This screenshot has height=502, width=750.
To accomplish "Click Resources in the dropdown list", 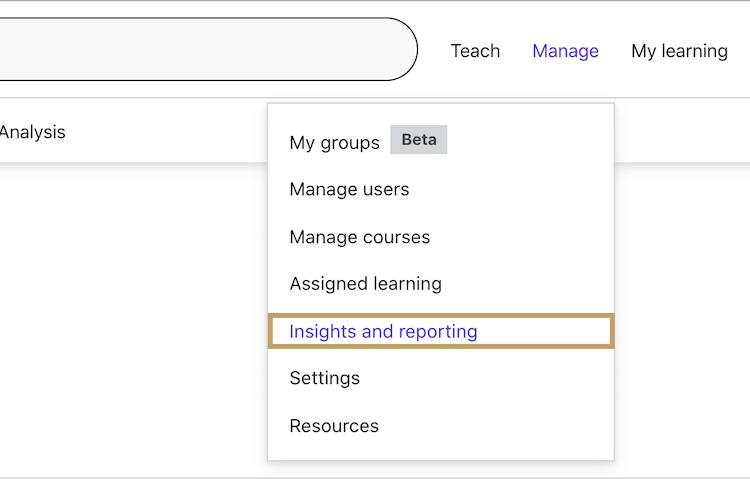I will point(334,426).
